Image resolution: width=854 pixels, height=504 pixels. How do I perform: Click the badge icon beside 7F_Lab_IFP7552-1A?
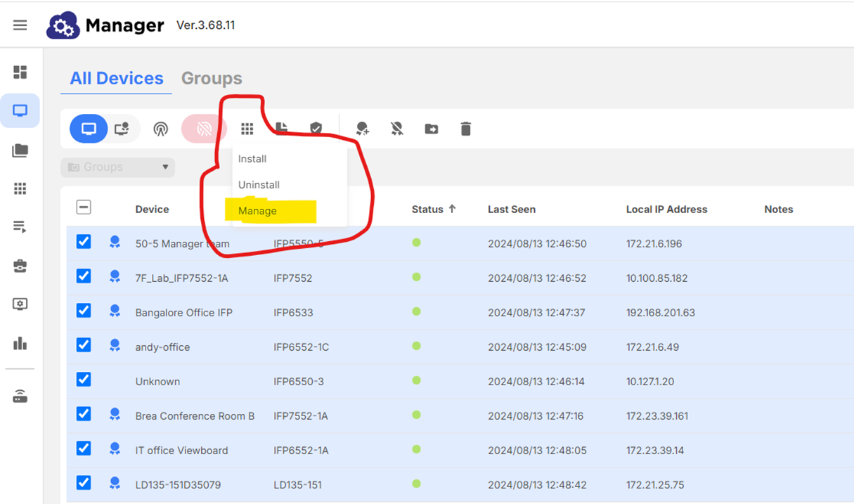click(115, 277)
